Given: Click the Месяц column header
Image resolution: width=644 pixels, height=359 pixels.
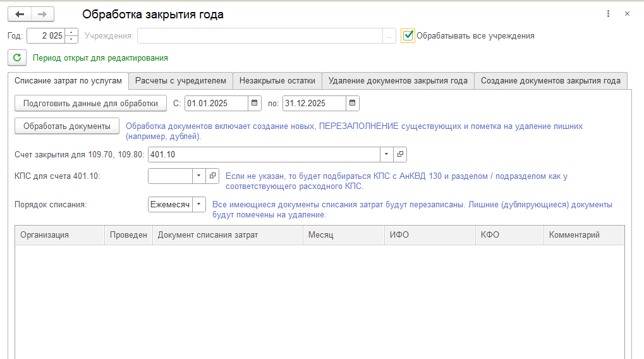Looking at the screenshot, I should click(x=344, y=235).
